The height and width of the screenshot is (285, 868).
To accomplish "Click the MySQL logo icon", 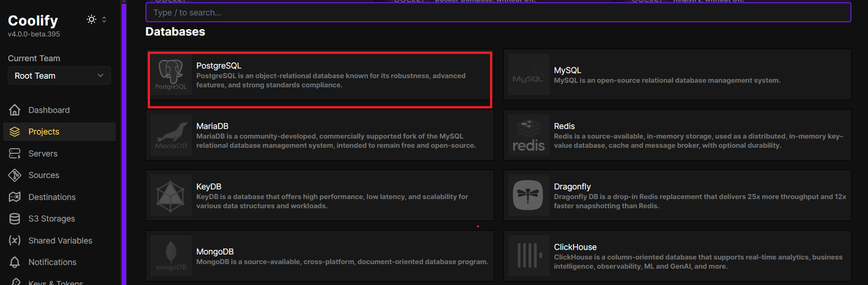I will coord(529,74).
